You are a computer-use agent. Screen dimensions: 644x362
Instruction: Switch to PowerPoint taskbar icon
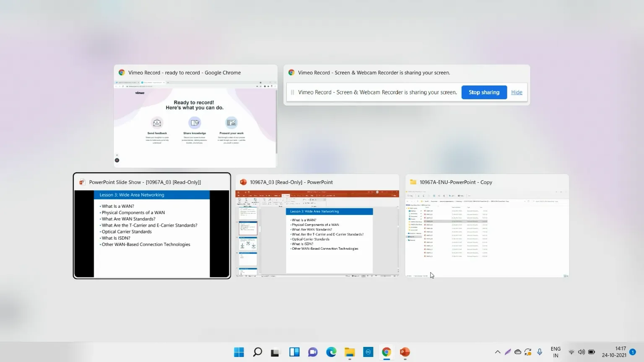coord(405,352)
